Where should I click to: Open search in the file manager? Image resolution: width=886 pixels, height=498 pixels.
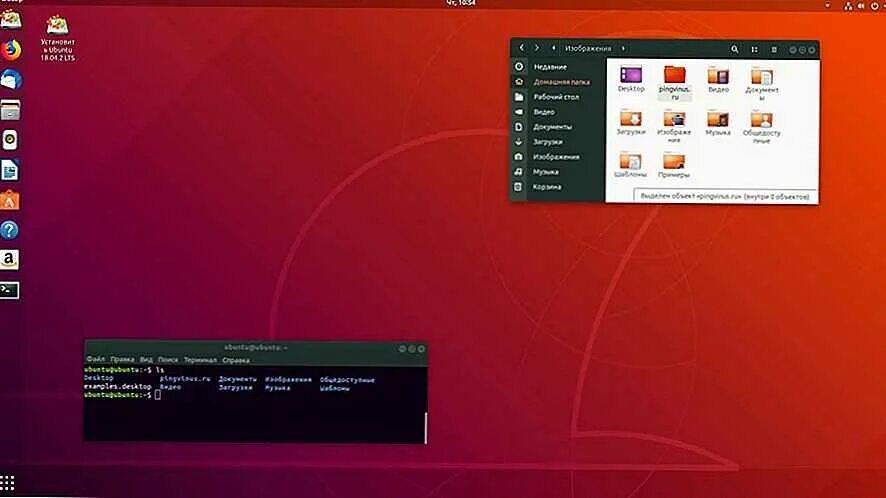[x=735, y=49]
